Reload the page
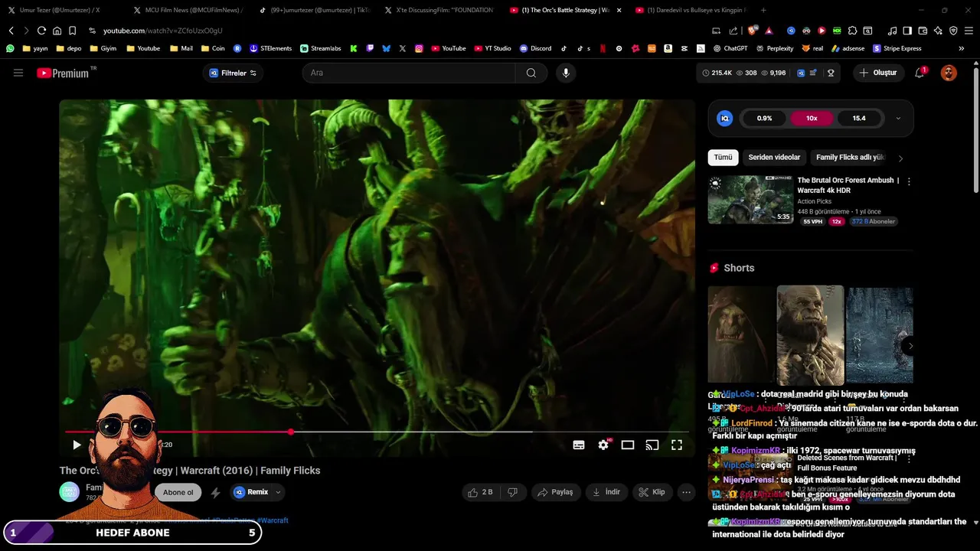Viewport: 980px width, 551px height. point(41,31)
